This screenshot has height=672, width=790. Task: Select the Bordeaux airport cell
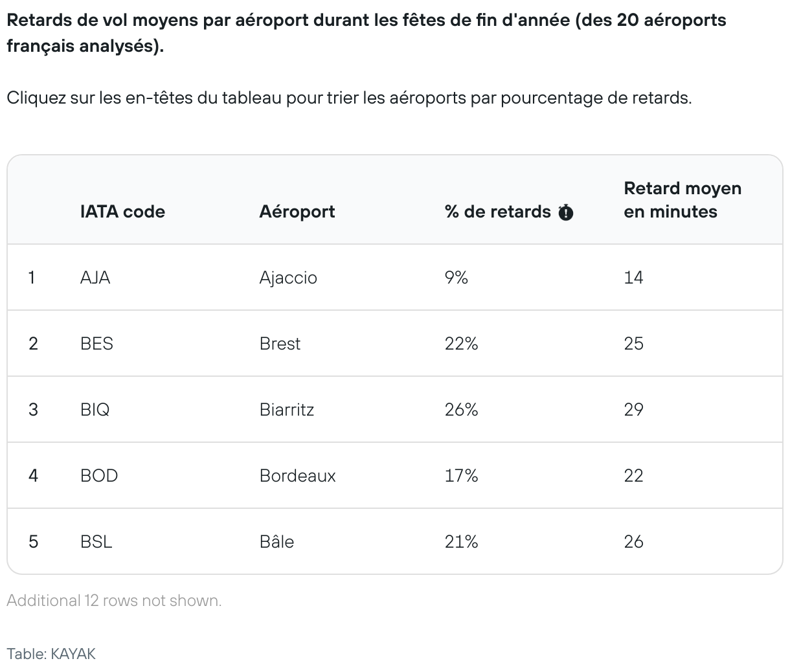pyautogui.click(x=297, y=476)
